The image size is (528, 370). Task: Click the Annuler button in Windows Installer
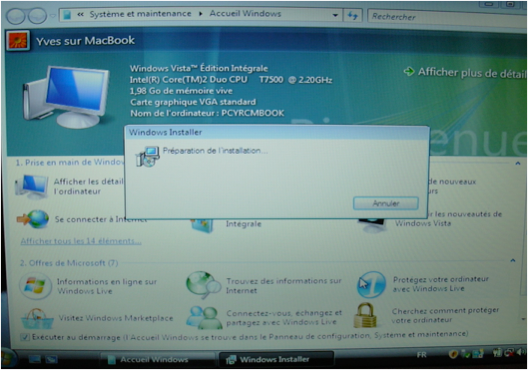pyautogui.click(x=386, y=203)
